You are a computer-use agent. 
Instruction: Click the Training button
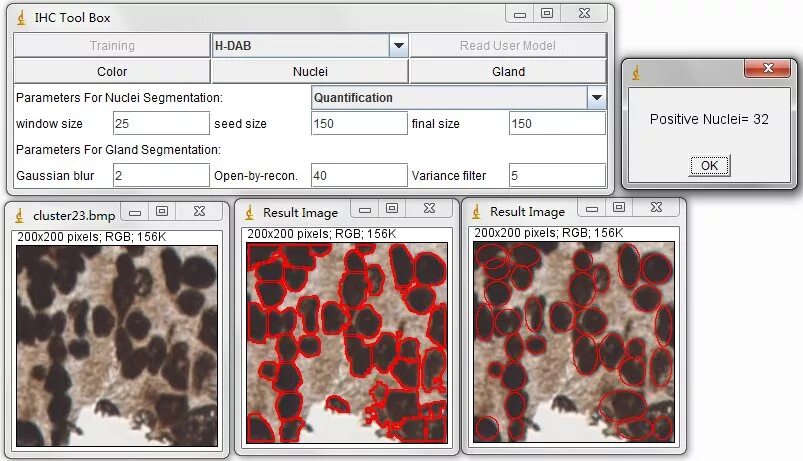point(112,46)
